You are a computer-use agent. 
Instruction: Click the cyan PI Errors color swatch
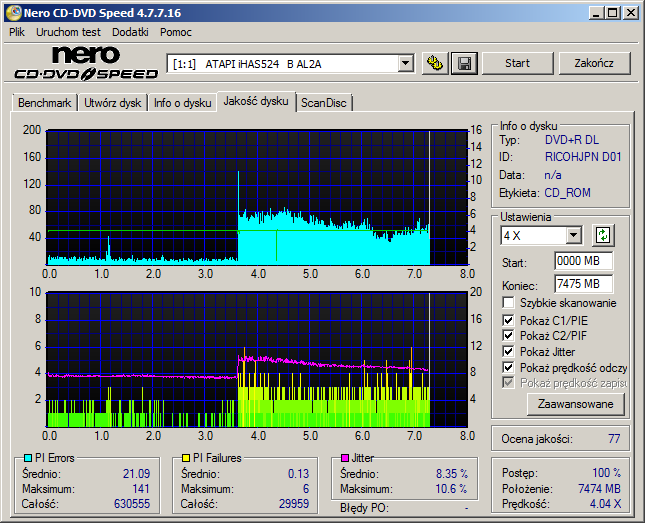[28, 458]
